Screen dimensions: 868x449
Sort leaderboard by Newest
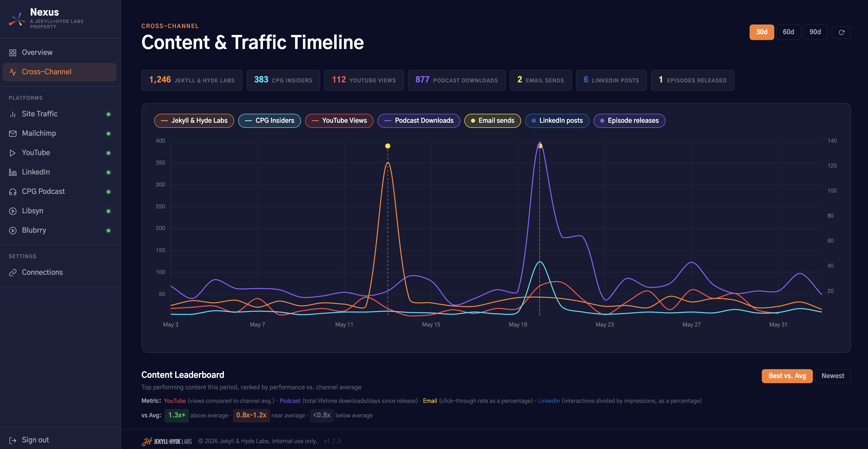point(833,376)
